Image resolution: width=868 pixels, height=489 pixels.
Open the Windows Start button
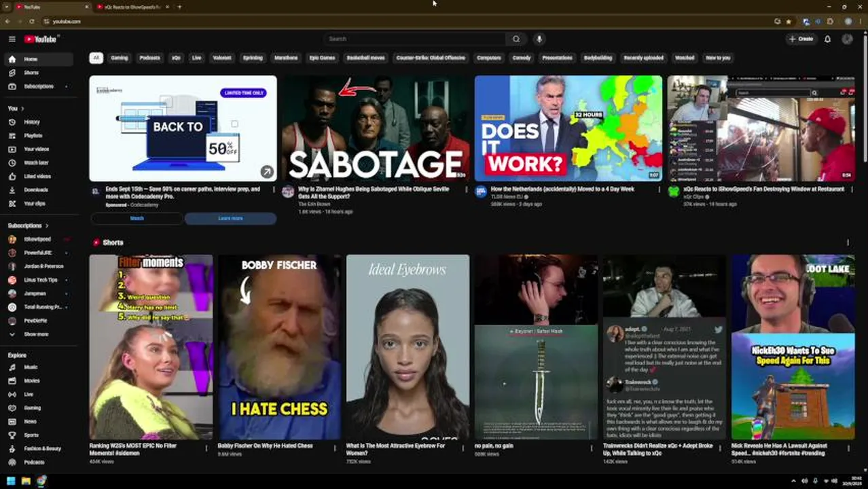[x=11, y=482]
